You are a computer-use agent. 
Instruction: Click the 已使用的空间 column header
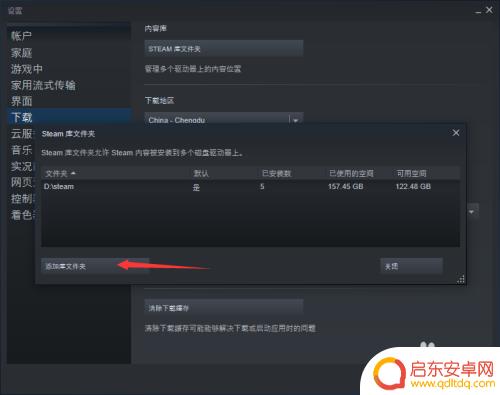tap(351, 173)
